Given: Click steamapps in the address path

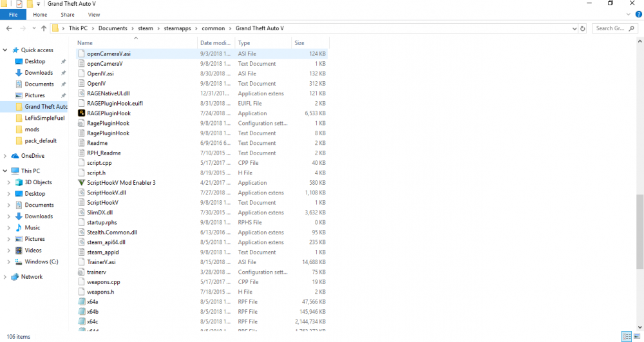Looking at the screenshot, I should coord(178,28).
